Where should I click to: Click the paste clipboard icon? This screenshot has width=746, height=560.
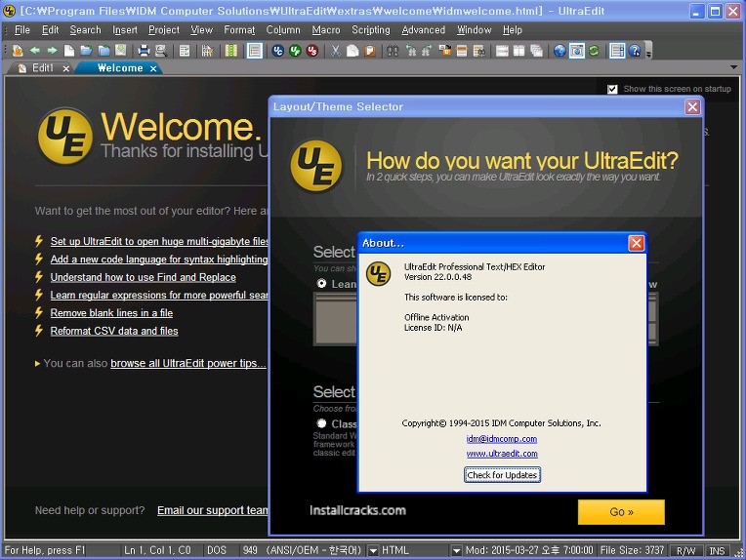[x=370, y=51]
